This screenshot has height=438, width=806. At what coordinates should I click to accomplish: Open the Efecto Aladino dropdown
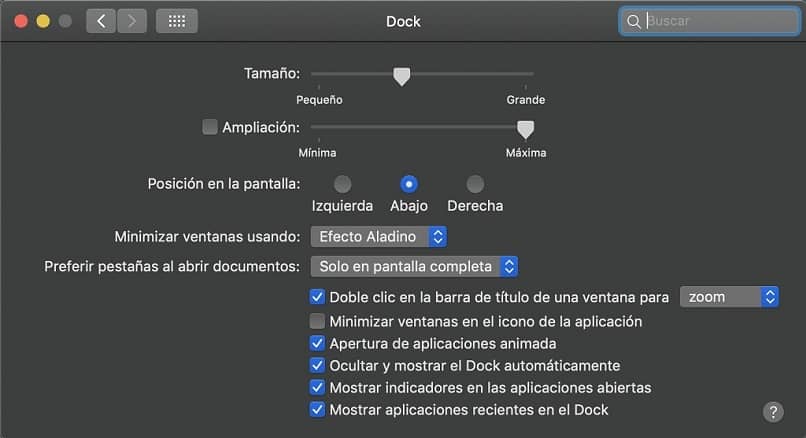coord(379,237)
